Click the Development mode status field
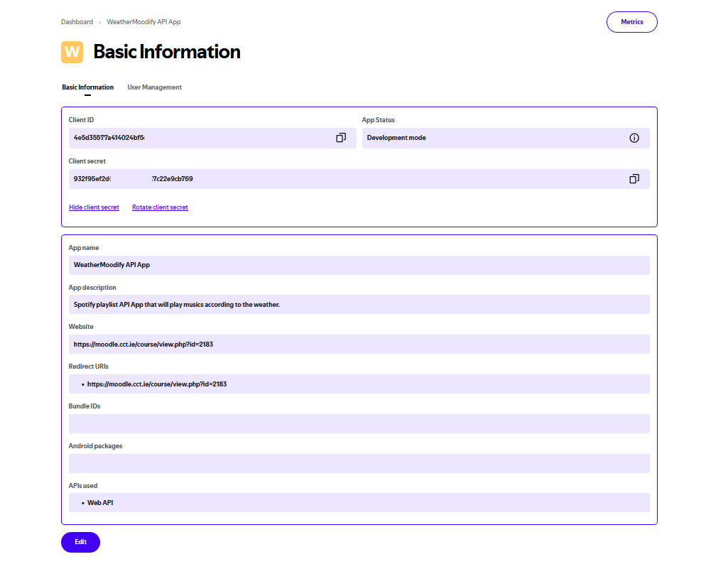The width and height of the screenshot is (728, 564). [506, 138]
